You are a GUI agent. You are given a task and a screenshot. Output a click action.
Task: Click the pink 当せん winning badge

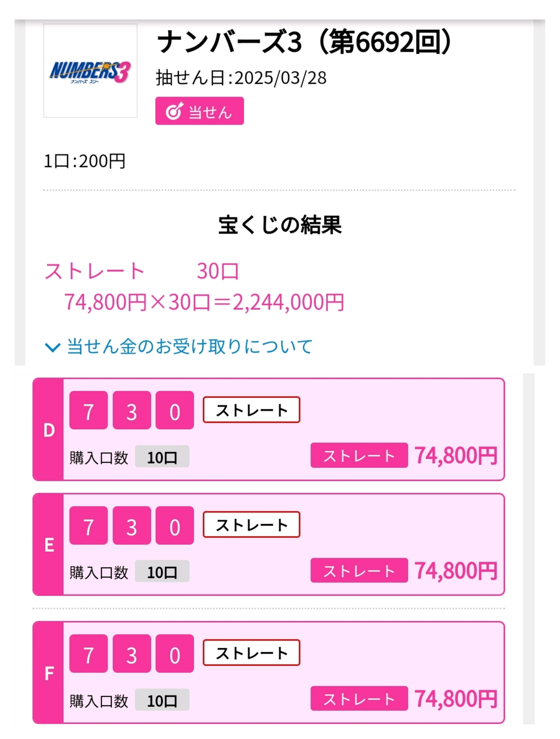[199, 111]
